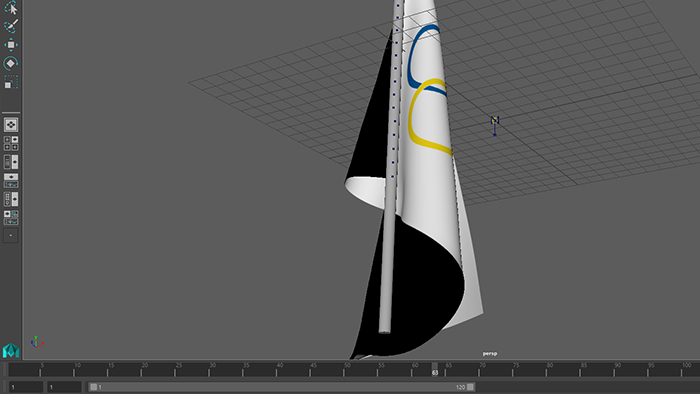The image size is (700, 394).
Task: Click the playback start time field
Action: pyautogui.click(x=65, y=387)
